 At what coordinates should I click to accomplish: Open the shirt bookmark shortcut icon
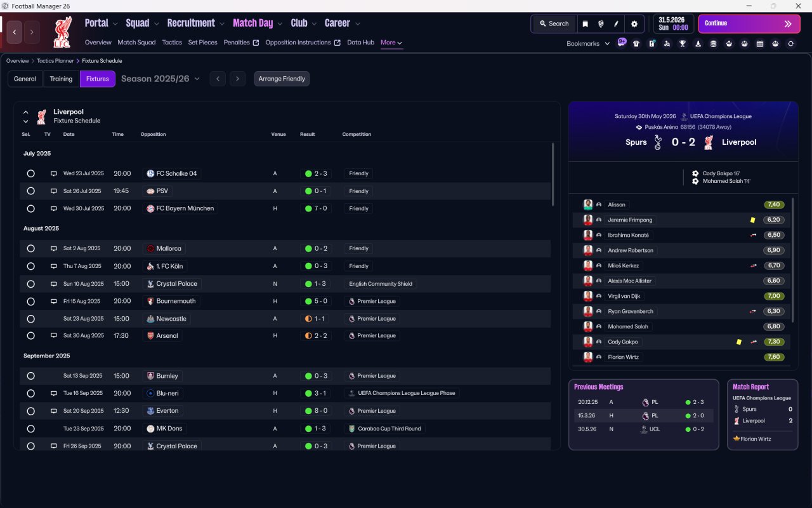(x=636, y=44)
